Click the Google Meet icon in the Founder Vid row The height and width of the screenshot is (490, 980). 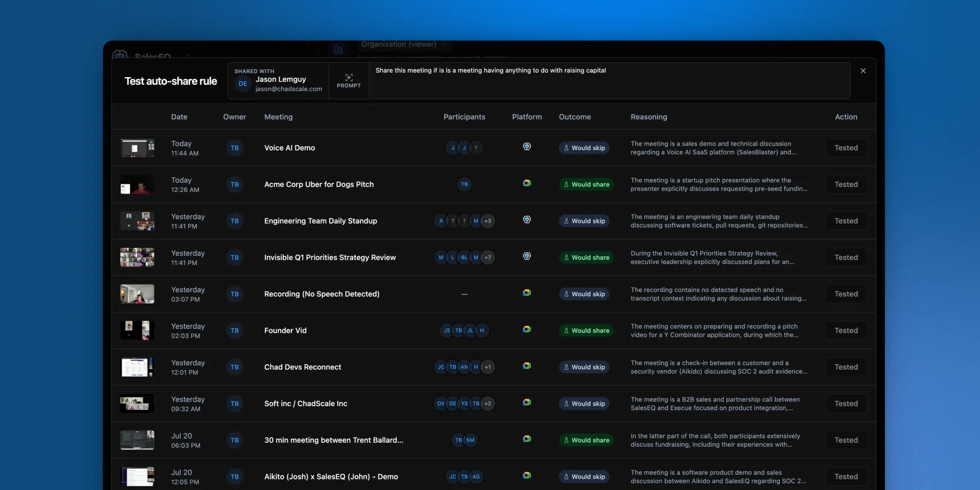click(527, 330)
